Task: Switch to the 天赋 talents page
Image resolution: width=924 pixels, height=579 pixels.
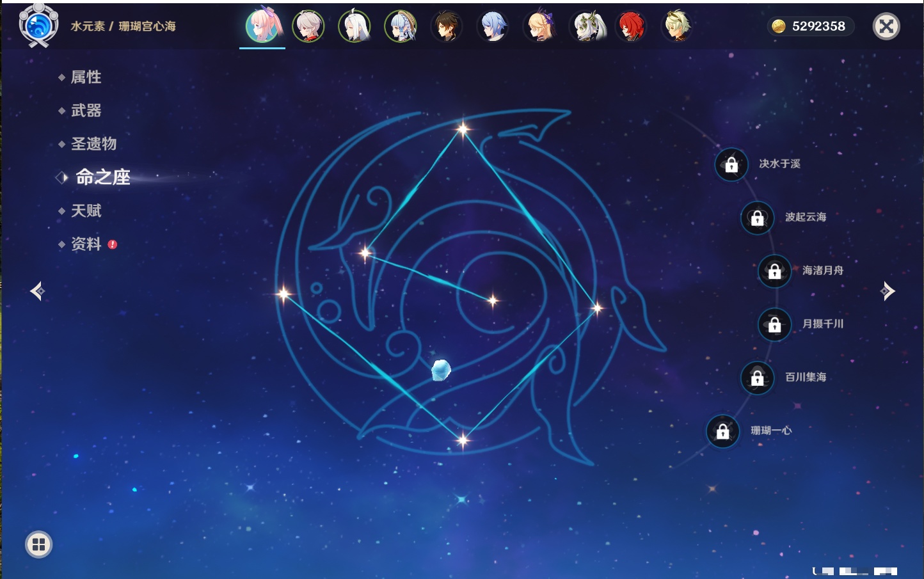Action: [x=86, y=210]
